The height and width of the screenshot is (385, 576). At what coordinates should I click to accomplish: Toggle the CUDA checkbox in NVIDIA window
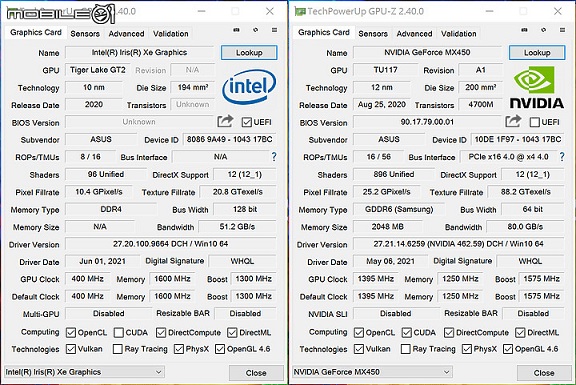click(x=406, y=333)
